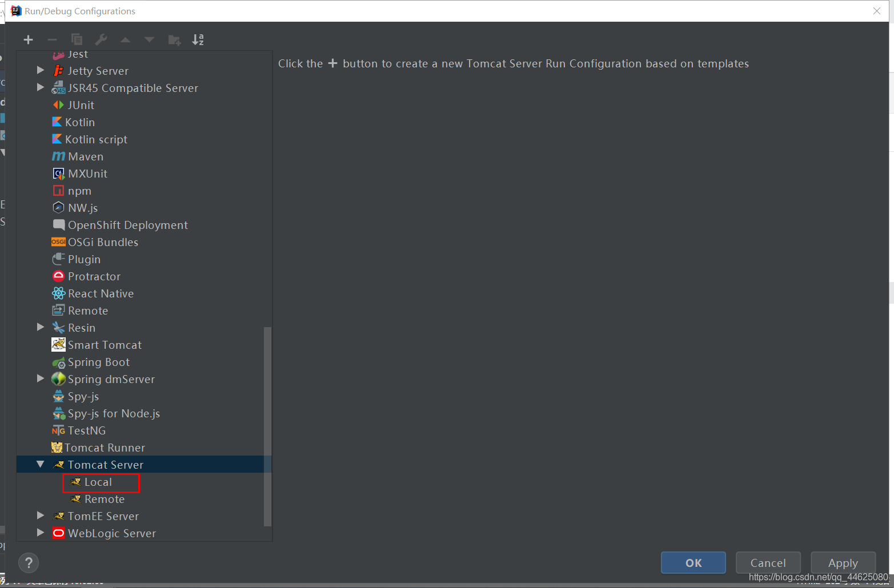
Task: Add a new configuration with plus icon
Action: click(28, 39)
